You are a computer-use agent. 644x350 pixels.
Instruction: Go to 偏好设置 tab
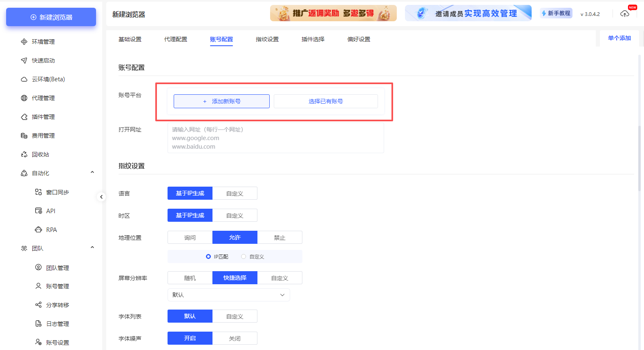[359, 39]
